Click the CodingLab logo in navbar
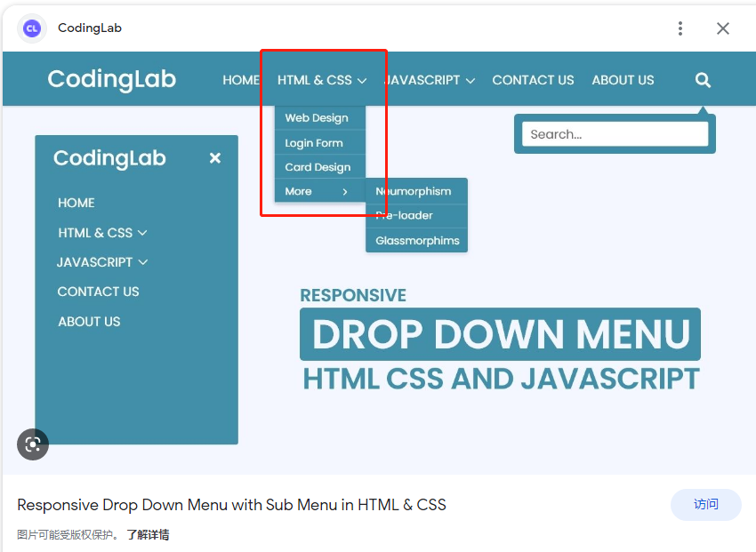This screenshot has width=756, height=552. pos(111,79)
